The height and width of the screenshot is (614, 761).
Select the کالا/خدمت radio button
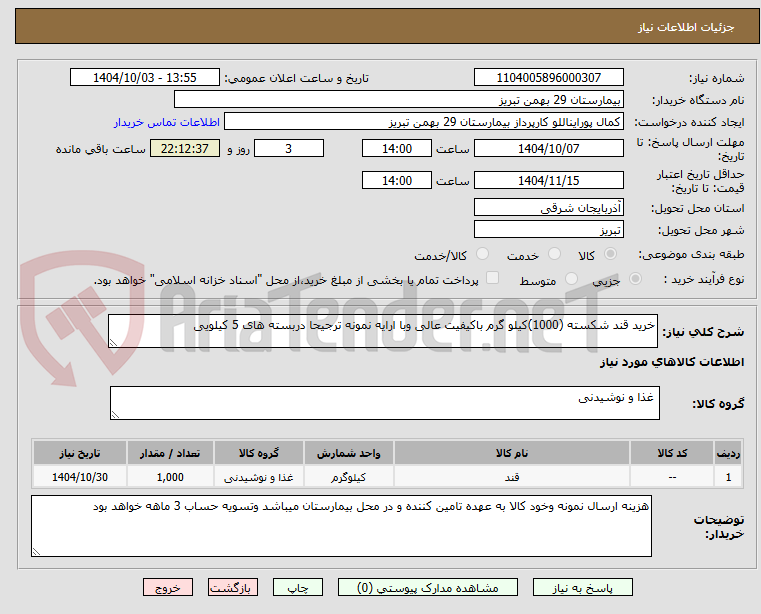pos(482,254)
